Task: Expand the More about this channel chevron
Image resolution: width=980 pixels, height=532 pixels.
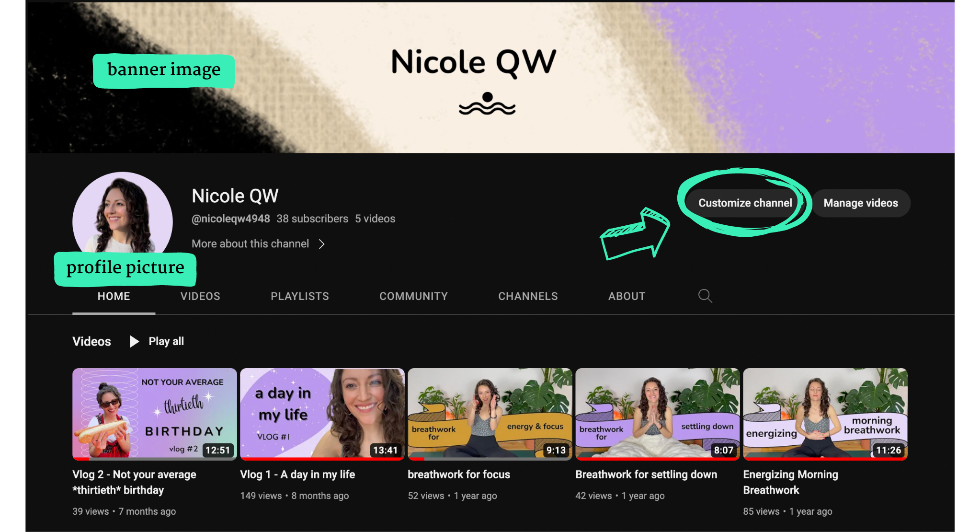Action: 322,244
